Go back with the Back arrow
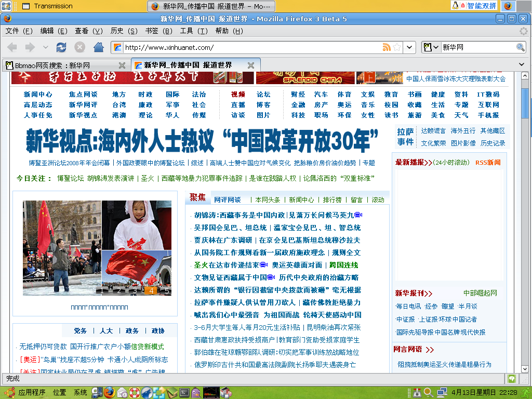The image size is (532, 399). pyautogui.click(x=12, y=47)
